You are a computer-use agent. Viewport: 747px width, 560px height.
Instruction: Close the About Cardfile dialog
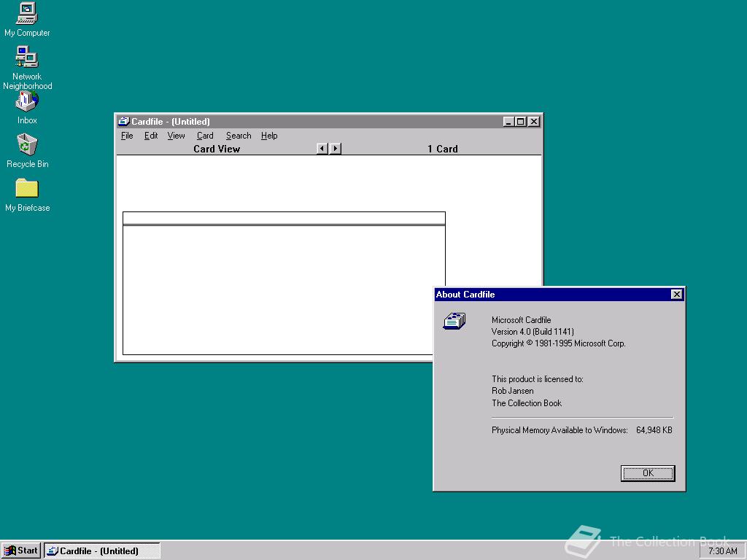676,295
